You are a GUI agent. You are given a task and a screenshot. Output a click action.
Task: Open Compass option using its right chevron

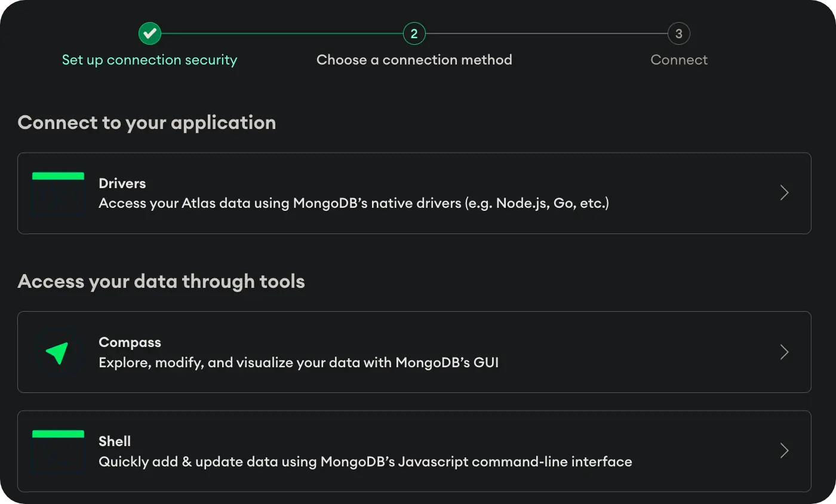(785, 352)
